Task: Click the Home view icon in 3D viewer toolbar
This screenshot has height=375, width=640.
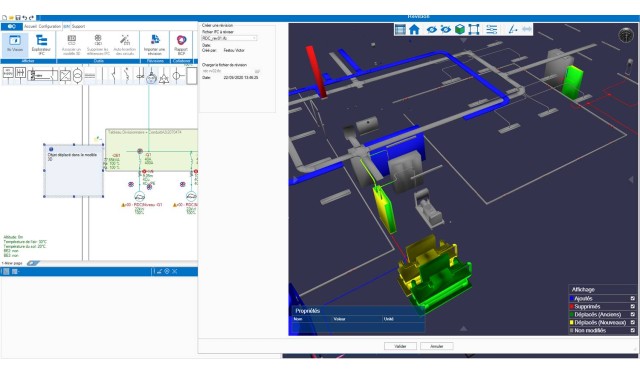Action: coord(414,29)
